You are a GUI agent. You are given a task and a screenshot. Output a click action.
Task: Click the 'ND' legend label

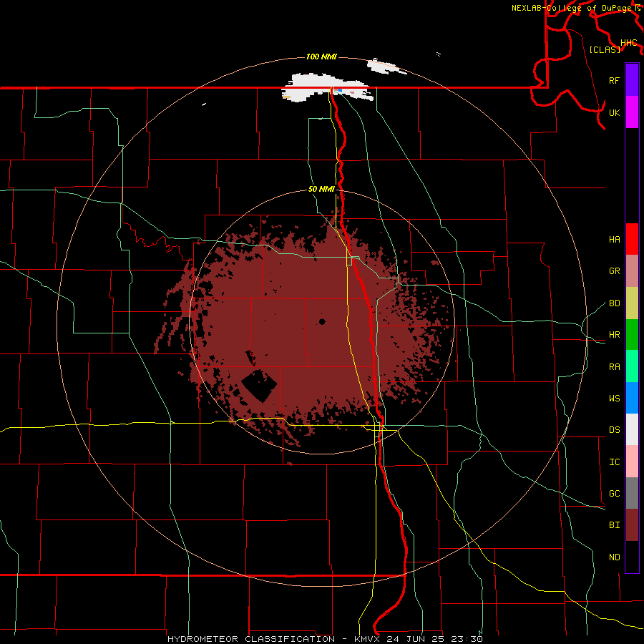point(614,557)
